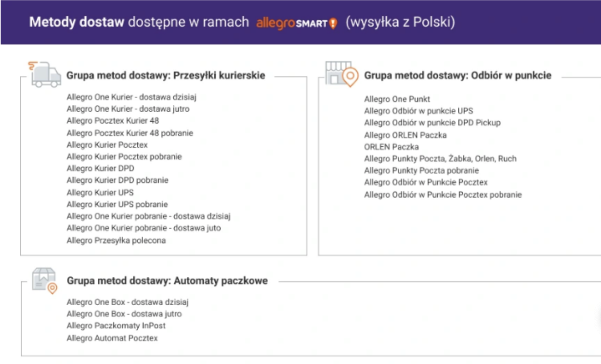Screen dimensions: 601x364
Task: Click the store pickup point icon
Action: coord(341,74)
